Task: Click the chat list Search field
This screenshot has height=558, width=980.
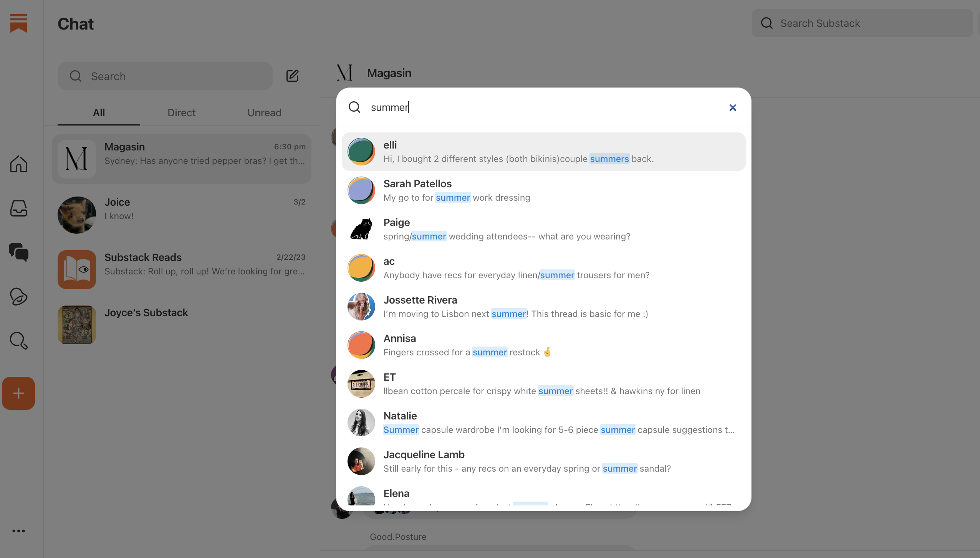Action: pyautogui.click(x=165, y=76)
